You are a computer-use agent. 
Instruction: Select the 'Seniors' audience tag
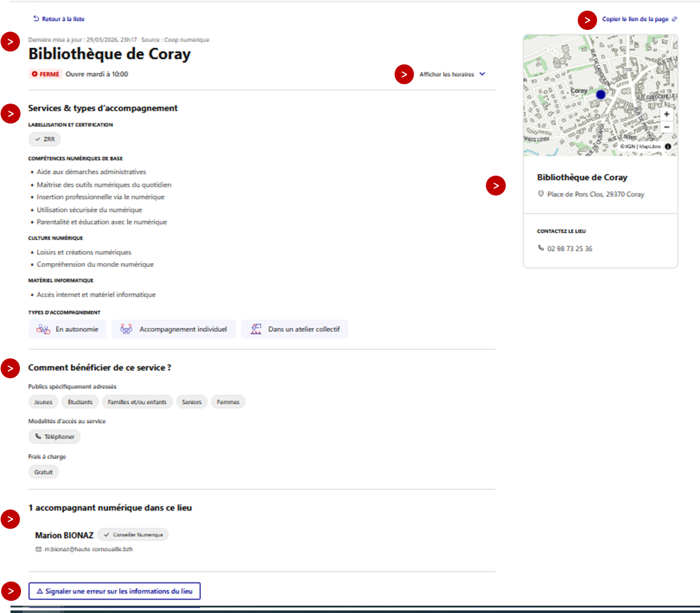[191, 402]
